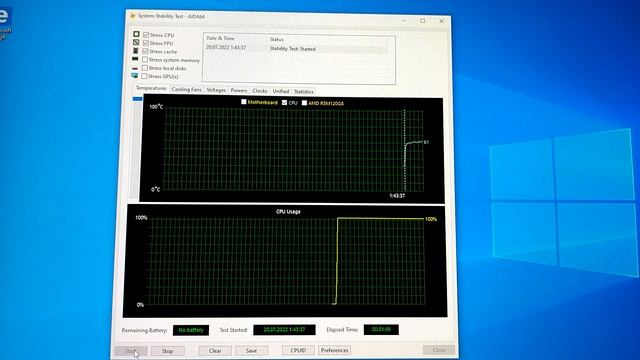The height and width of the screenshot is (360, 640).
Task: Click the Clear button
Action: click(215, 351)
